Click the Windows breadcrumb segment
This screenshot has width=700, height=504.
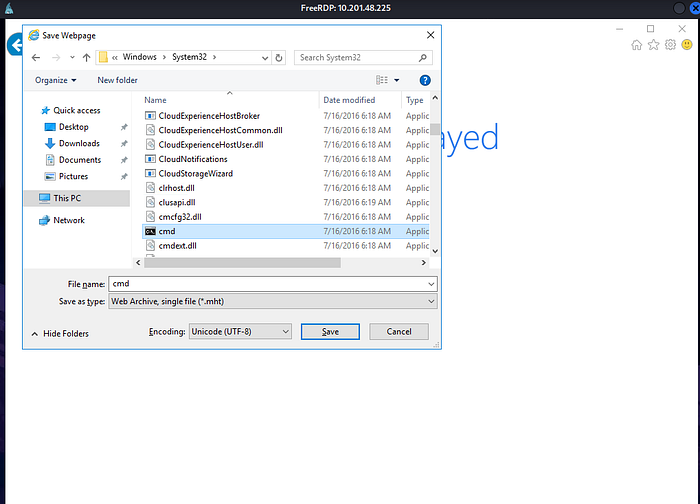coord(140,57)
